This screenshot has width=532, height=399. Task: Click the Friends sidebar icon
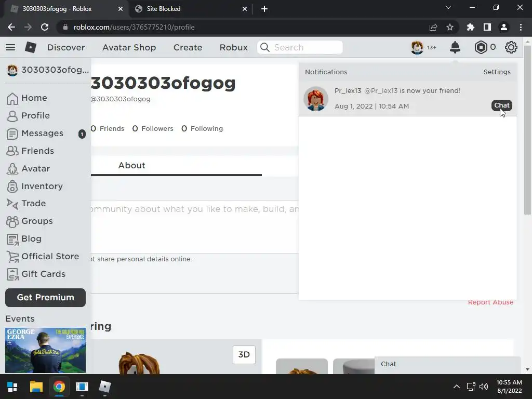(12, 151)
